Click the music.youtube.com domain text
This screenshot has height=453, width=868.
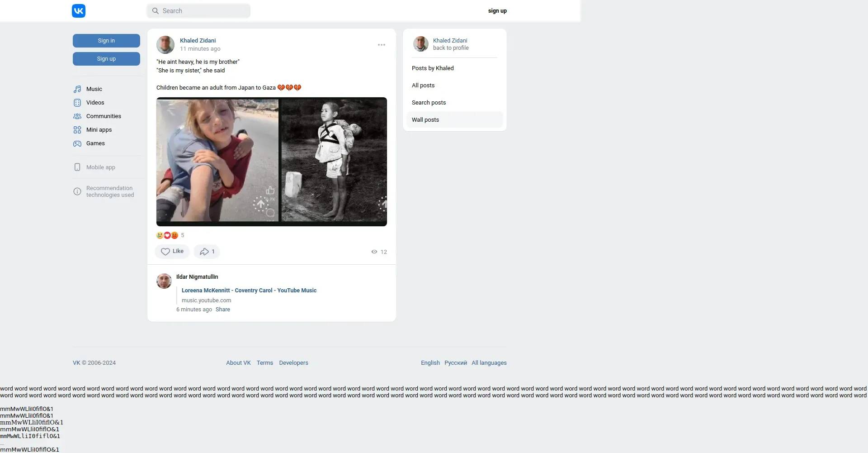(206, 300)
